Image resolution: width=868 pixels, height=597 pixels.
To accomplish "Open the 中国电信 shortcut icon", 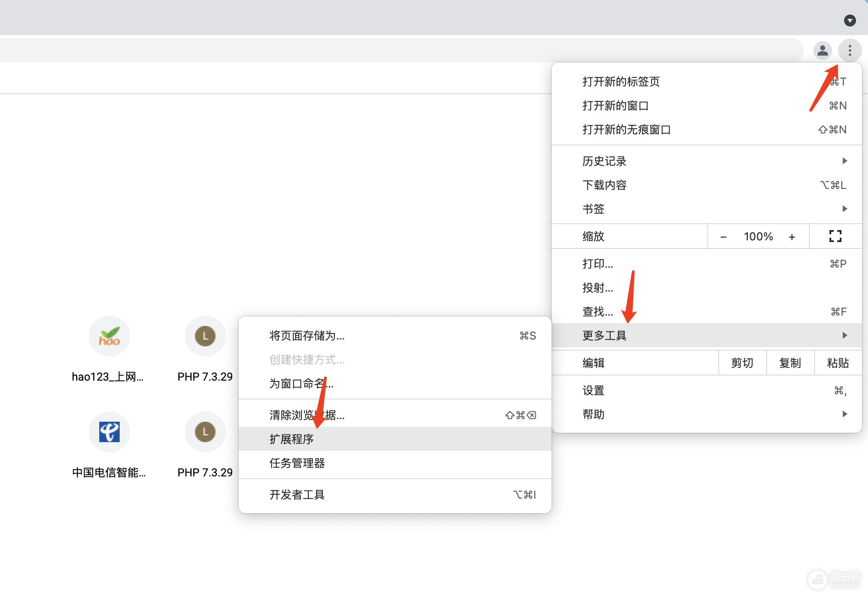I will point(109,432).
